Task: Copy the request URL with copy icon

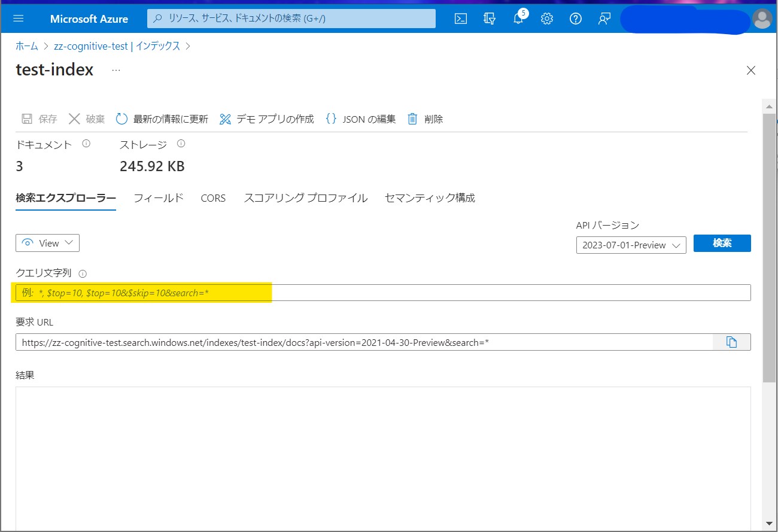Action: [x=731, y=342]
